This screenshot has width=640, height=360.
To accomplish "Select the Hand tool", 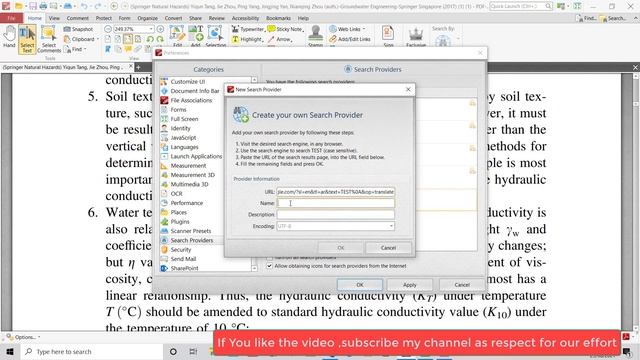I will click(x=9, y=38).
